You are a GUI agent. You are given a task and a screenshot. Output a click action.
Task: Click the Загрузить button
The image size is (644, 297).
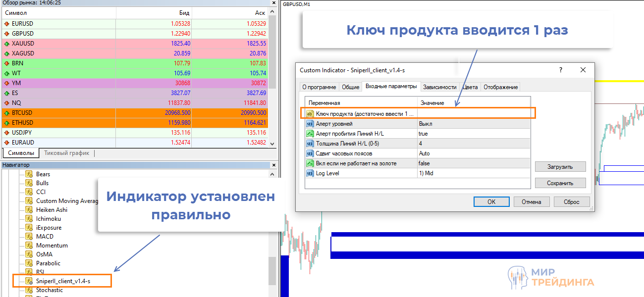click(x=560, y=167)
